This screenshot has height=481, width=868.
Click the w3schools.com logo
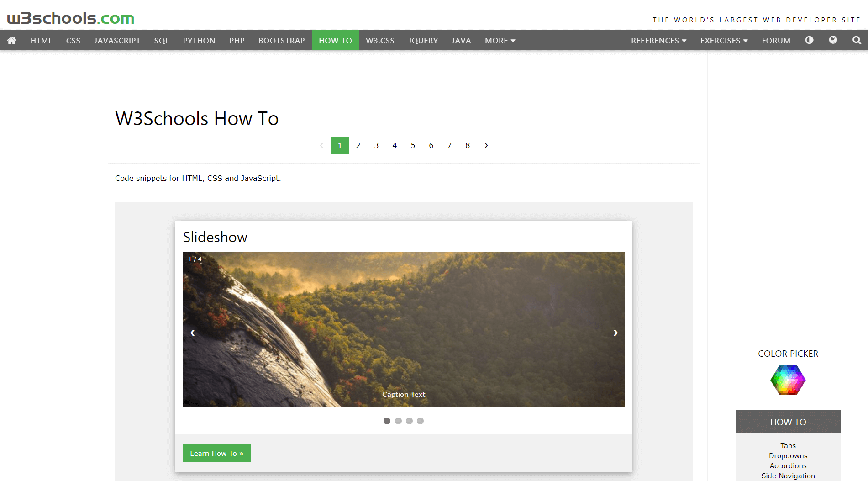tap(71, 18)
